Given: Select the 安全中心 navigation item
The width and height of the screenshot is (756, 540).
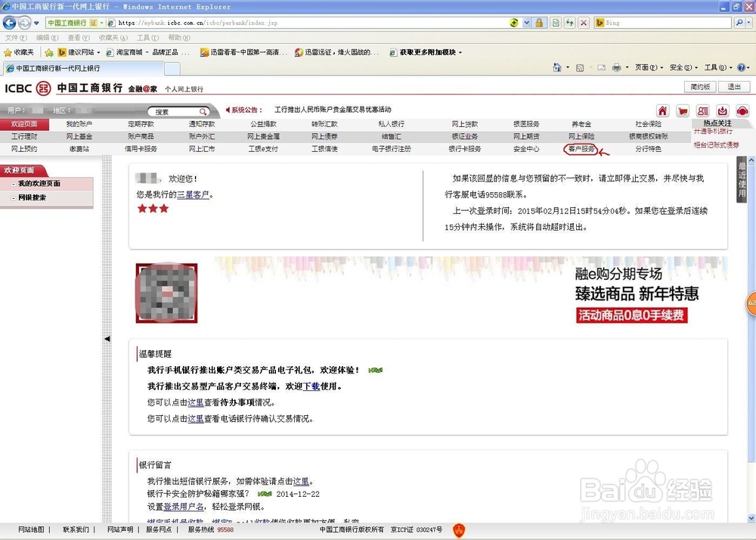Looking at the screenshot, I should click(526, 149).
